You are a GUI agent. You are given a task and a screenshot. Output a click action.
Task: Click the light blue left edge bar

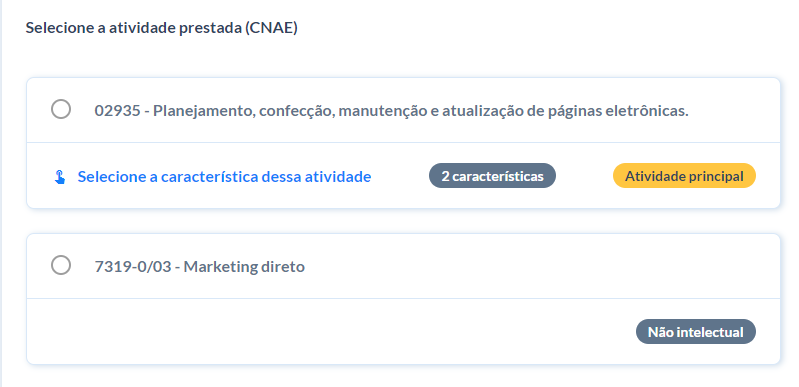click(x=1, y=193)
